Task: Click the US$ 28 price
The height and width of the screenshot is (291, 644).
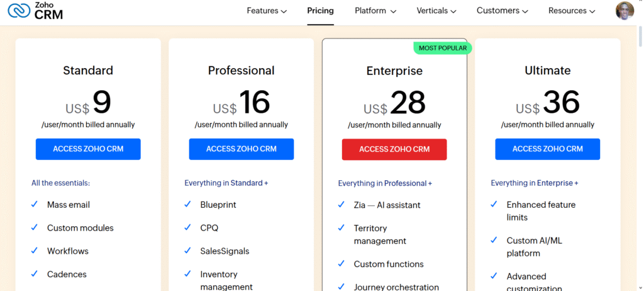Action: pyautogui.click(x=394, y=103)
